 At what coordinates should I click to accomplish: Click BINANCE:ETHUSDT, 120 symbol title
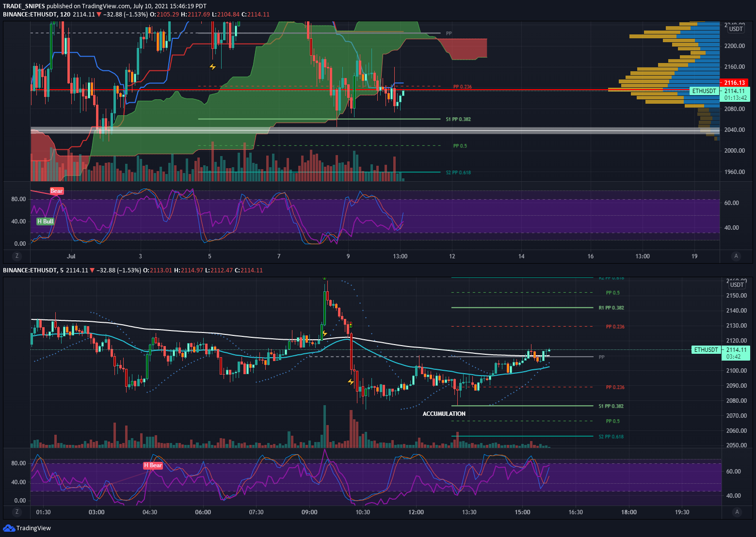(x=36, y=15)
